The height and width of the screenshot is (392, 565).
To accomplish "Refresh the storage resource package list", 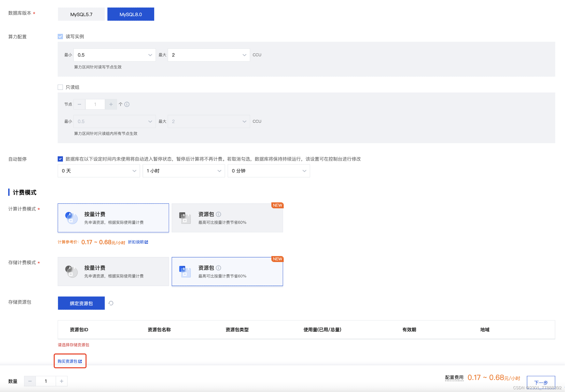I will 111,303.
